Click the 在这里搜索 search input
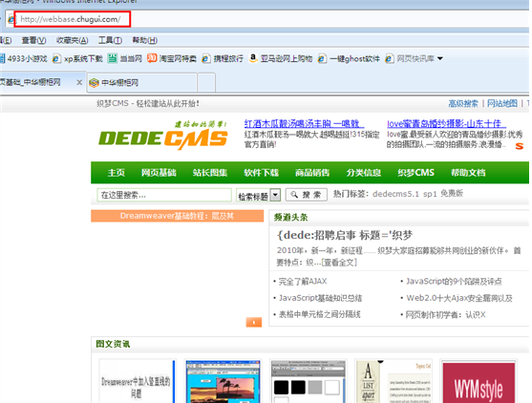 pos(164,195)
